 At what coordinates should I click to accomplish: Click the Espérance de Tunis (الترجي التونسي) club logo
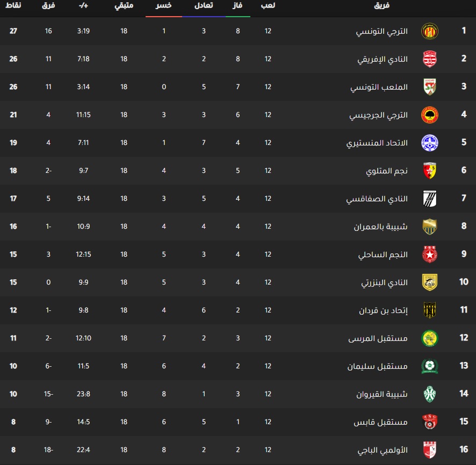pos(429,31)
